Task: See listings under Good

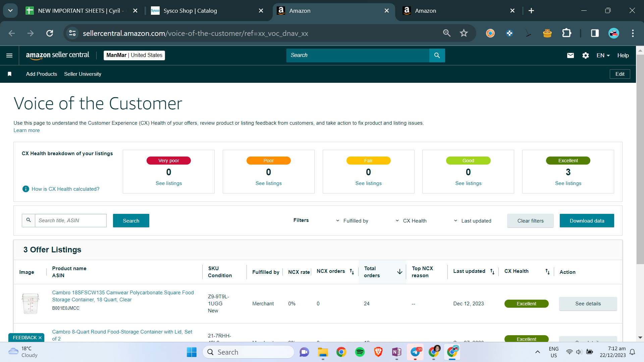Action: point(468,183)
